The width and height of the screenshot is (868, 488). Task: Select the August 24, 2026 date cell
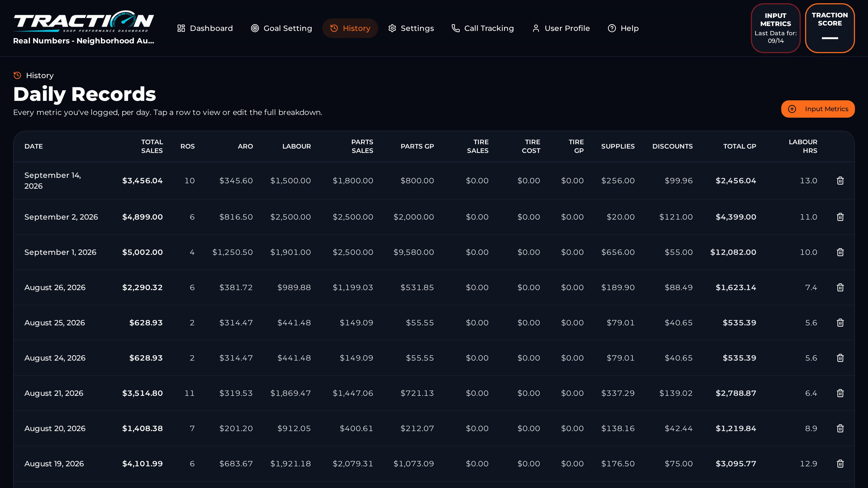[x=55, y=358]
